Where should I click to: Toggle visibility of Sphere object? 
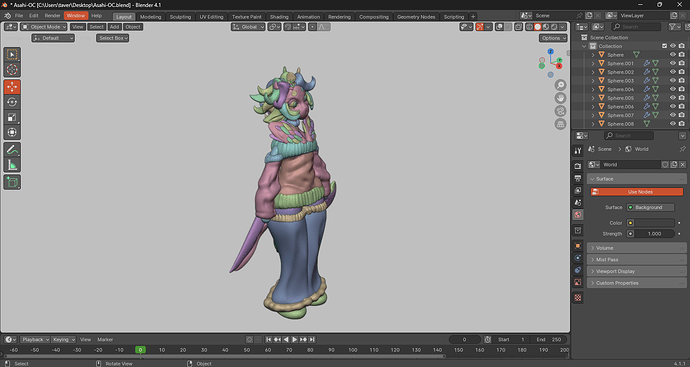(x=672, y=55)
